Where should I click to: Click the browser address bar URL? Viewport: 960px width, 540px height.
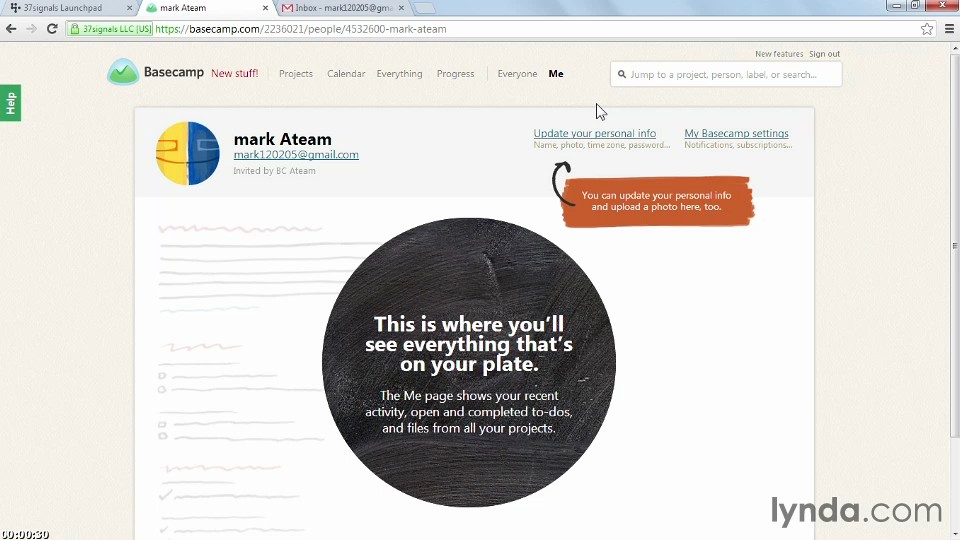(x=301, y=29)
